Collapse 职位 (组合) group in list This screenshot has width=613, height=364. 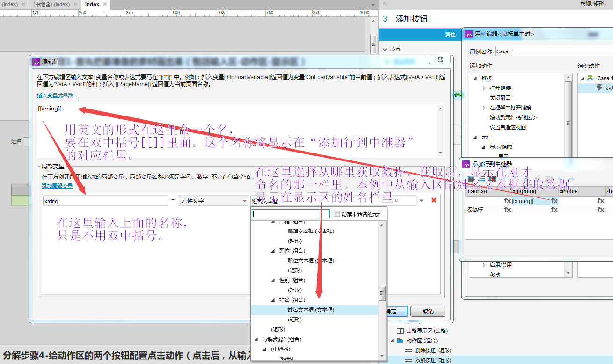tap(273, 251)
